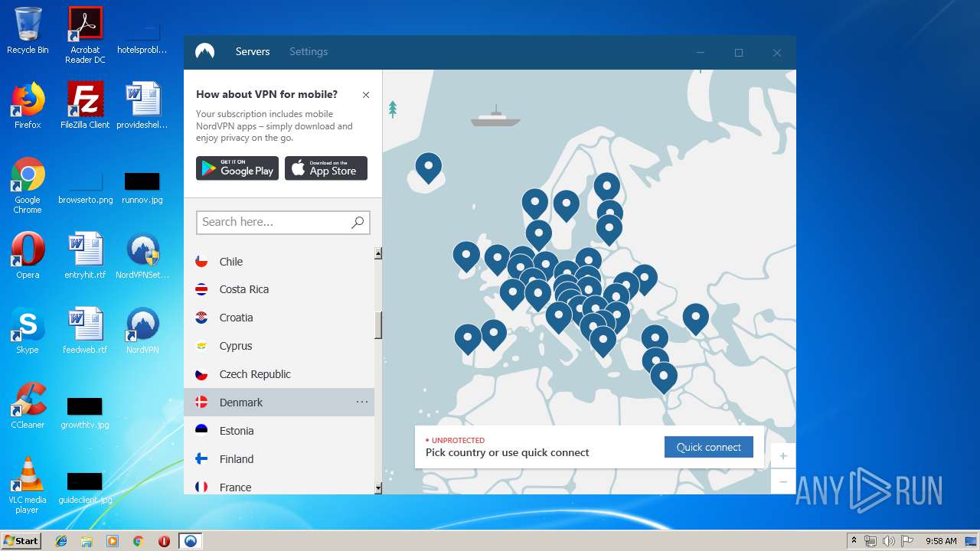The image size is (980, 551).
Task: Click the country list scrollbar thumb
Action: [378, 325]
